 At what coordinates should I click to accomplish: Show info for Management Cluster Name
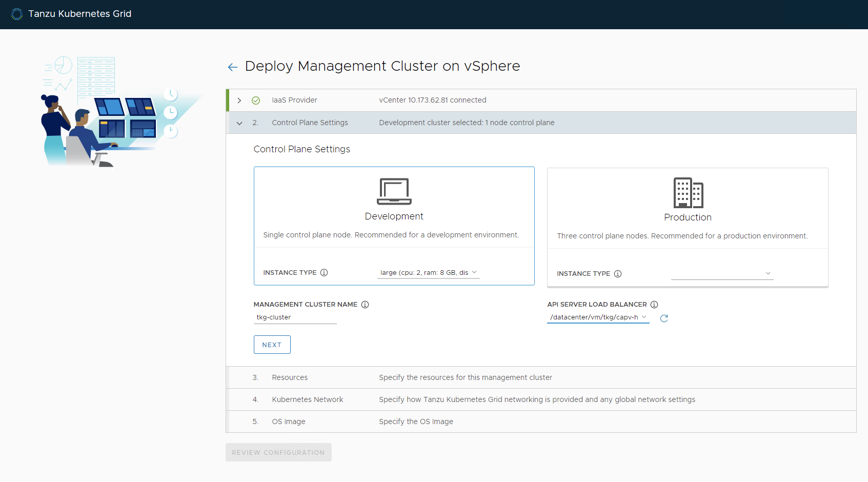coord(365,305)
